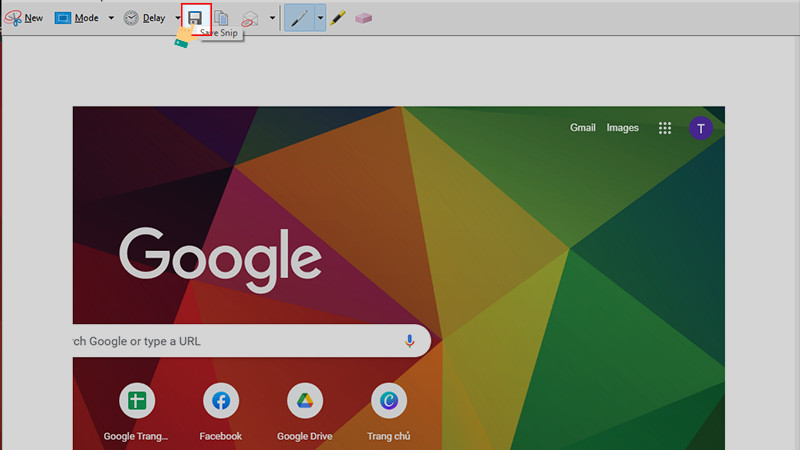The width and height of the screenshot is (800, 450).
Task: Click the 'Trang chủ' shortcut label
Action: tap(389, 436)
